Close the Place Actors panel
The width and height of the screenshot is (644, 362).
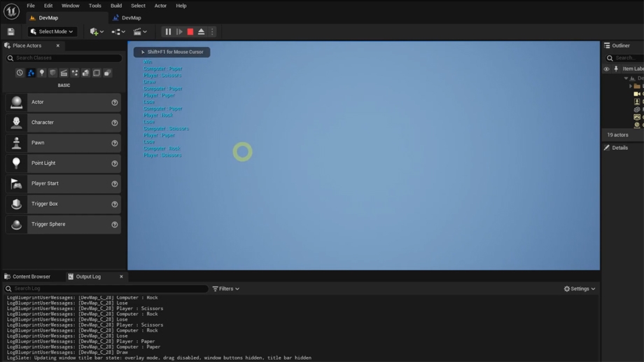(x=58, y=46)
